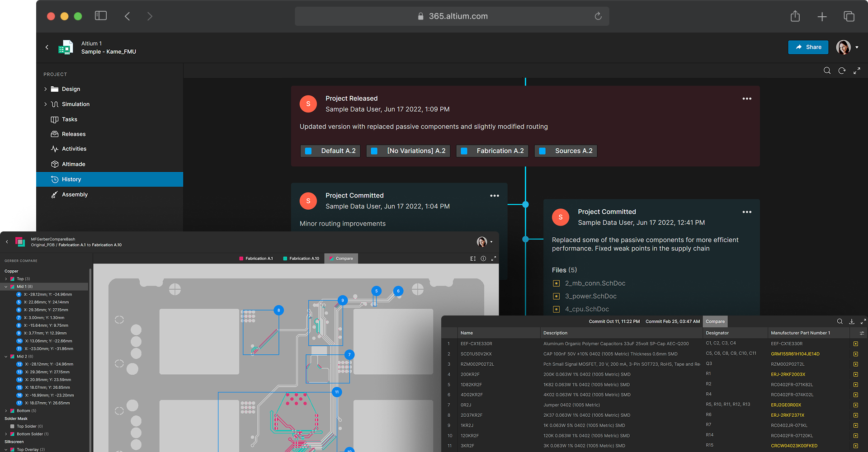Expand the Design folder
Screen dimensions: 868x452
pyautogui.click(x=46, y=89)
